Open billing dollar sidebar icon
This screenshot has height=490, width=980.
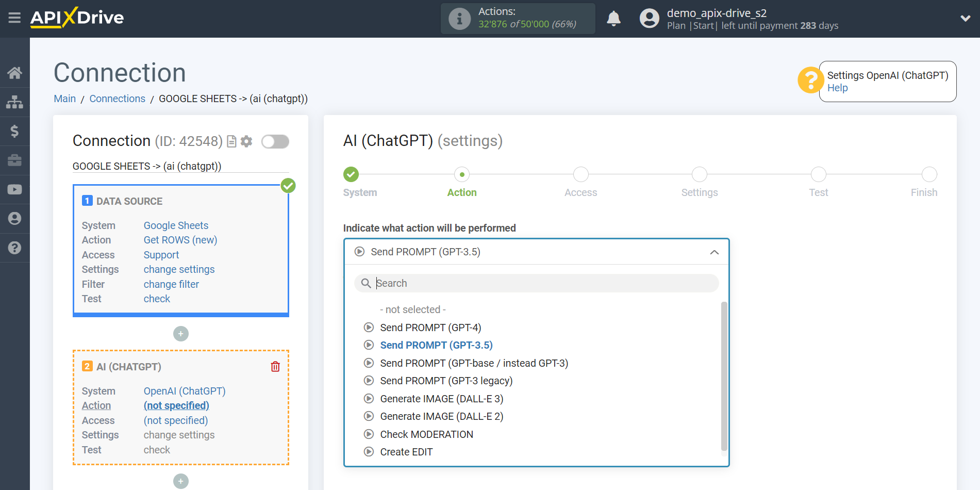point(14,131)
